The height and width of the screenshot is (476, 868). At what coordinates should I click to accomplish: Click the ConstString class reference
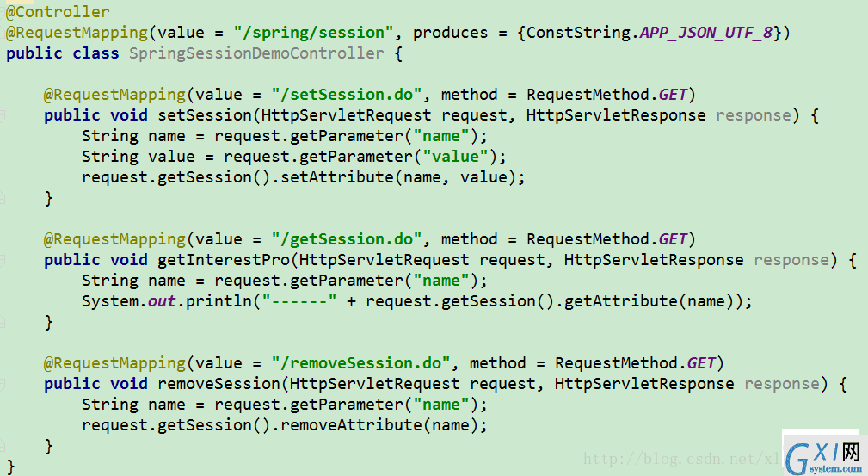(578, 33)
